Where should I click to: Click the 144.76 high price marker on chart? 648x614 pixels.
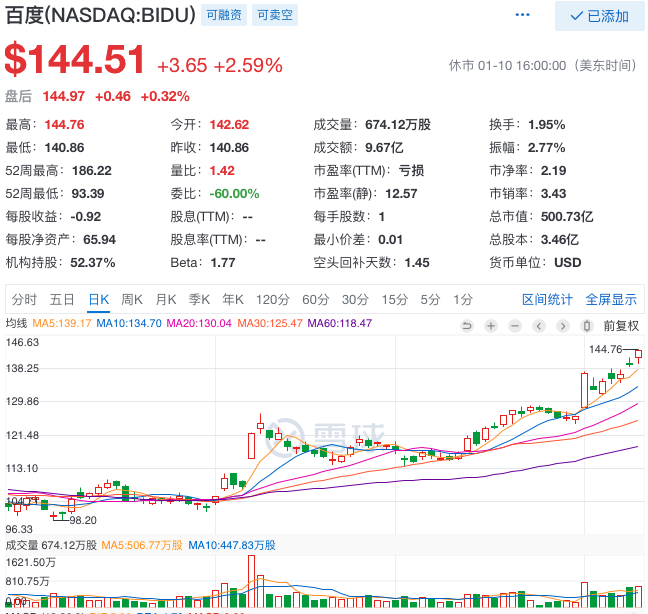605,349
